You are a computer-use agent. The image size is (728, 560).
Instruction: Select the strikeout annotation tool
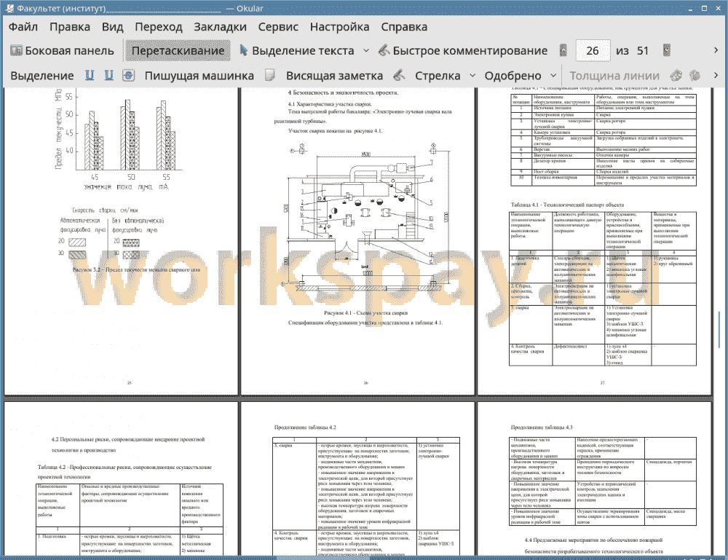tap(129, 75)
